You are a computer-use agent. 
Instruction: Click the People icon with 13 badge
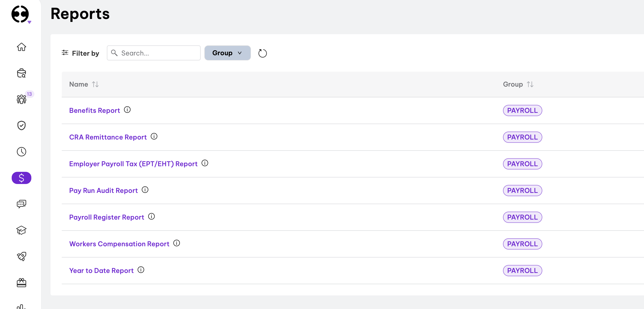click(x=22, y=99)
